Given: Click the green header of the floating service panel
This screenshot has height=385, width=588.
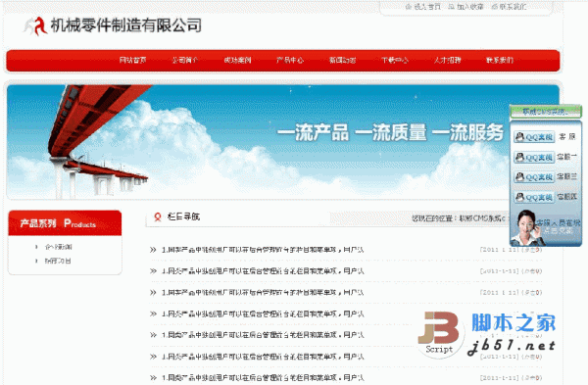Looking at the screenshot, I should 546,112.
